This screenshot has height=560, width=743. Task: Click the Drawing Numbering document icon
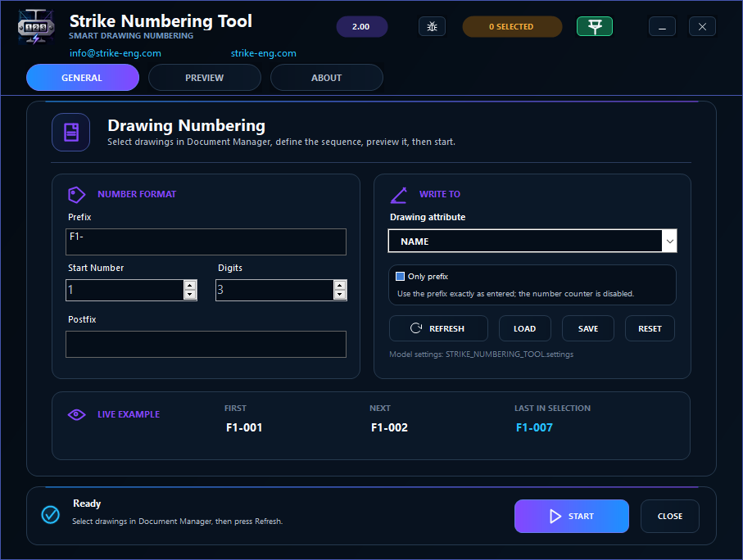pyautogui.click(x=71, y=132)
